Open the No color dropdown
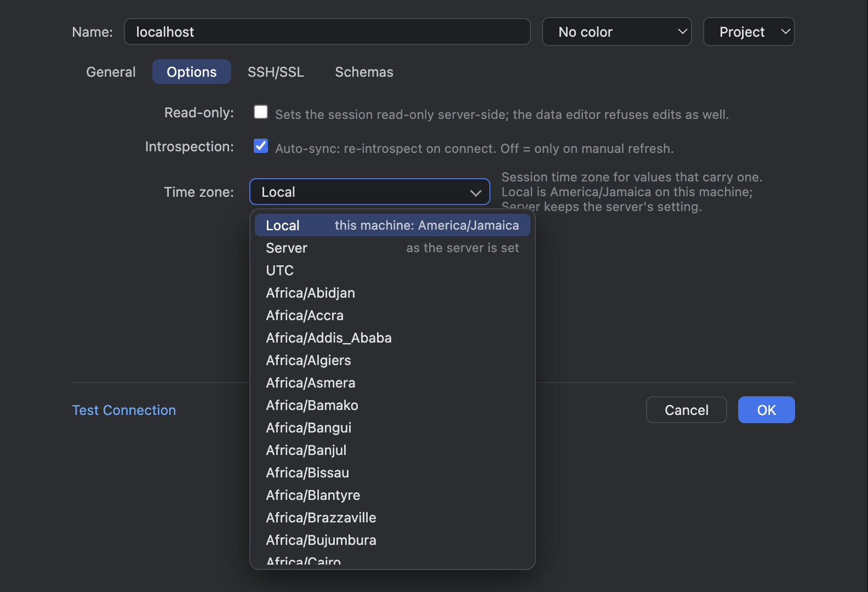The height and width of the screenshot is (592, 868). click(x=616, y=32)
